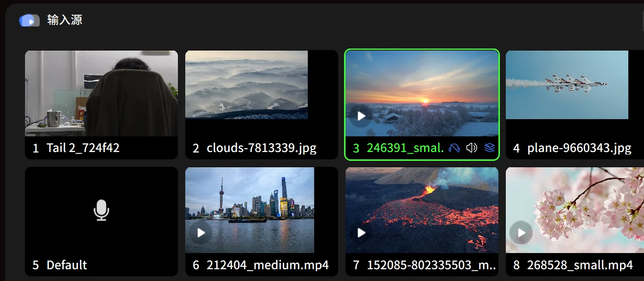Click the microphone icon in Default source

tap(101, 210)
